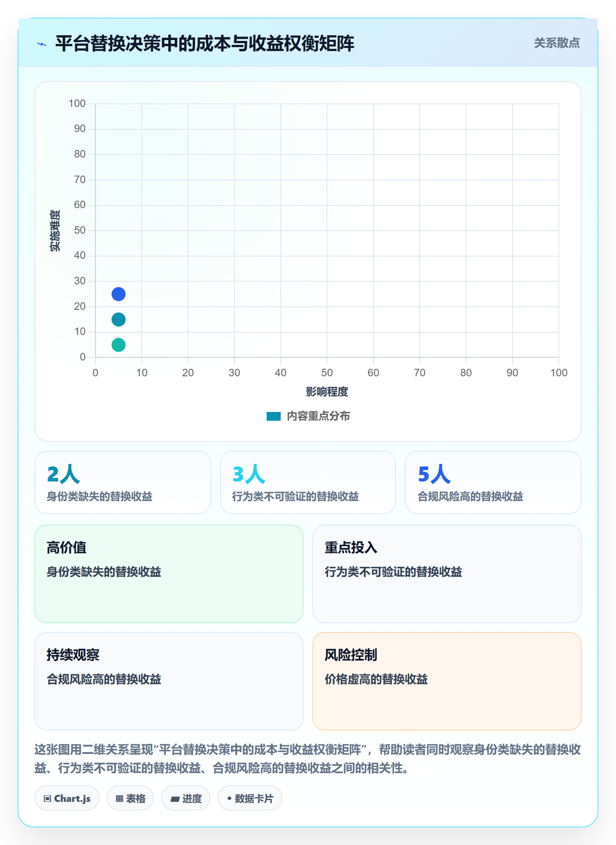Screen dimensions: 616x845
Task: Click the Chart.js tag chip
Action: (67, 798)
